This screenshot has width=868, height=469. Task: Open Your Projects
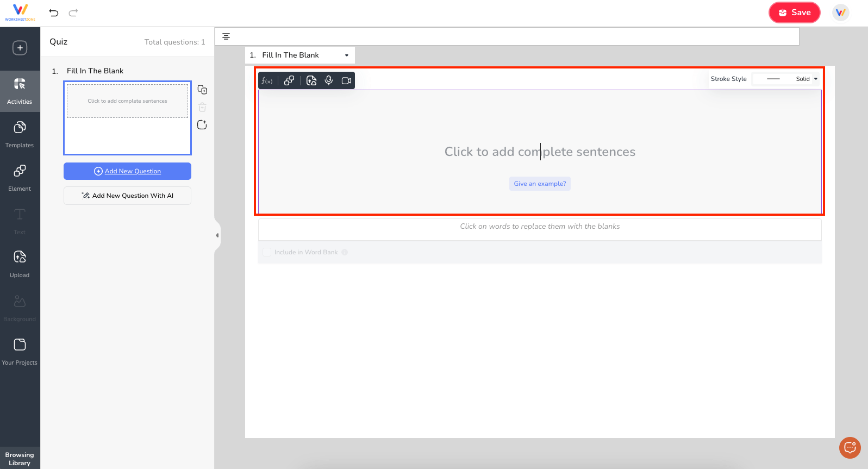(20, 352)
